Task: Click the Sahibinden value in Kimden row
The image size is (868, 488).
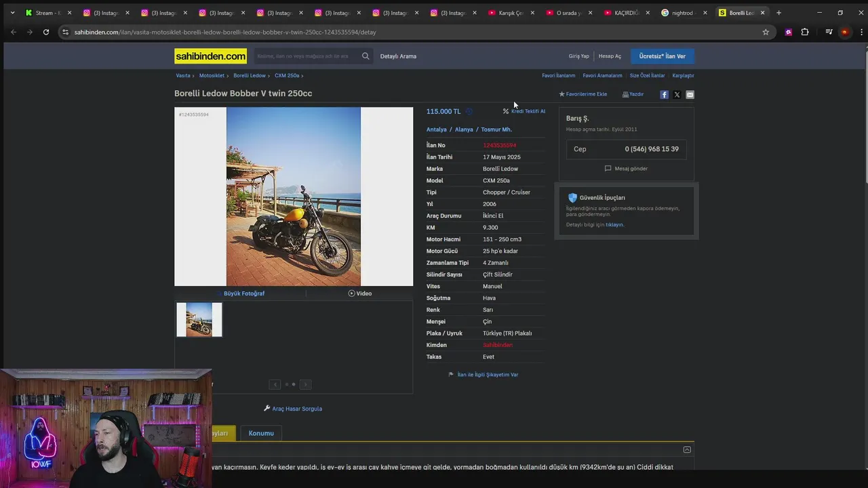Action: [x=498, y=345]
